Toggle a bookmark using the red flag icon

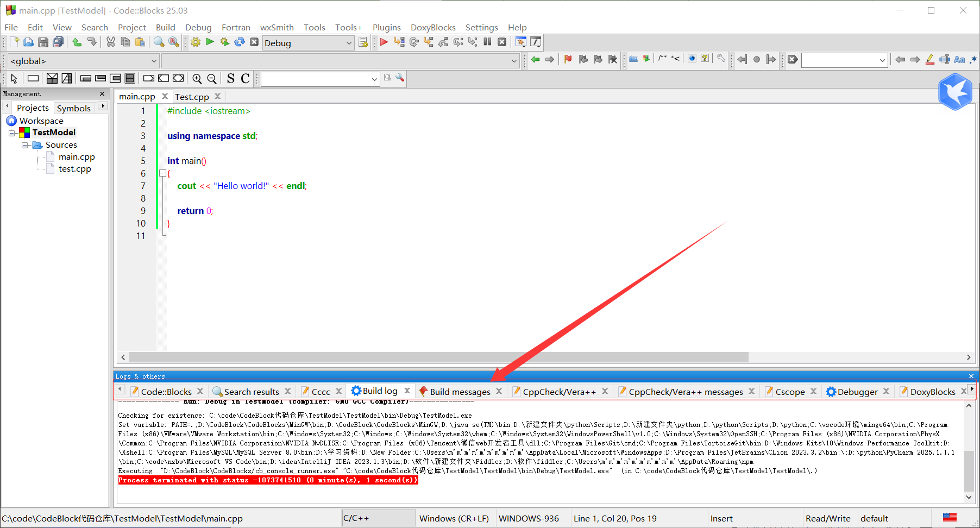tap(567, 60)
